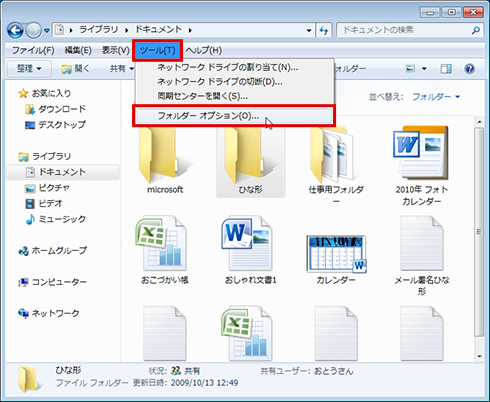The width and height of the screenshot is (490, 402).
Task: Select the microsoft folder icon
Action: pos(164,155)
